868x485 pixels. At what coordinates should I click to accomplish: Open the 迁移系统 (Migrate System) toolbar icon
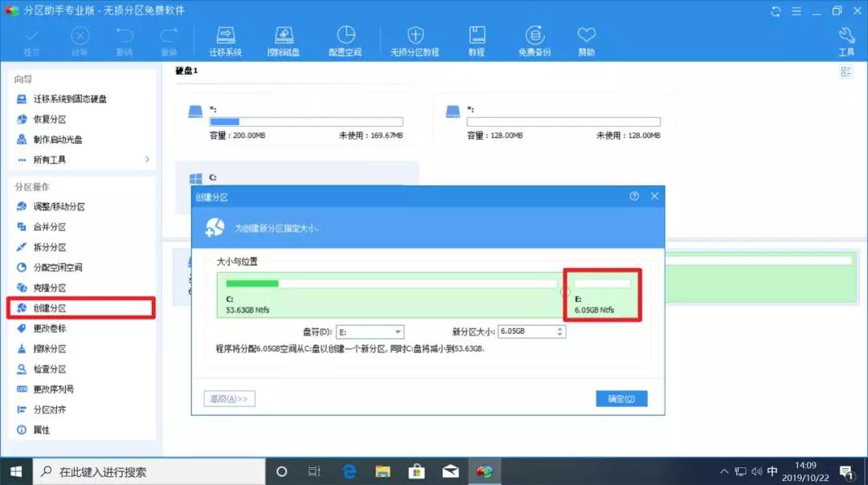224,39
